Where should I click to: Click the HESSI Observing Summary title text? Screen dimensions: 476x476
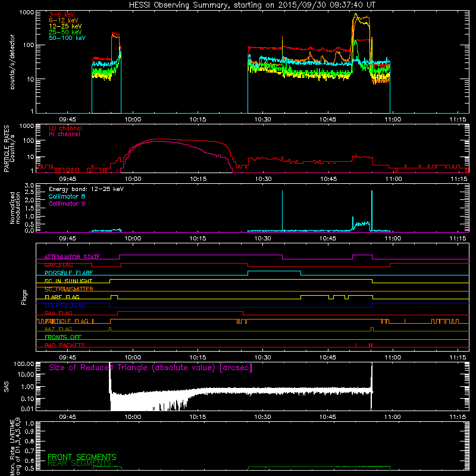(252, 5)
